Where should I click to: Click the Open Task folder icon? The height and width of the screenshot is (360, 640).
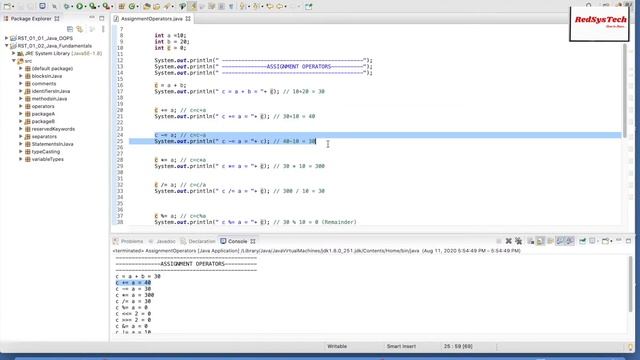point(157,6)
